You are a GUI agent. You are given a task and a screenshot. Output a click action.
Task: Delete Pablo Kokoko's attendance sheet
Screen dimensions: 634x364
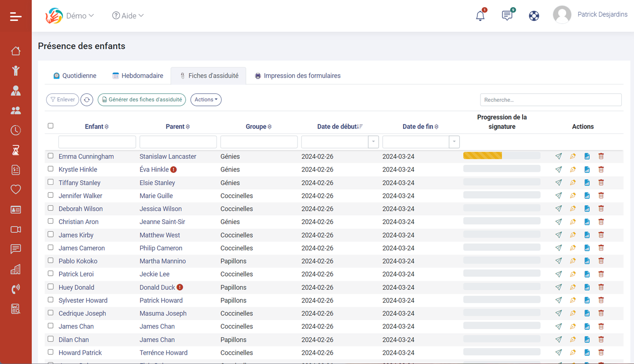pos(601,261)
